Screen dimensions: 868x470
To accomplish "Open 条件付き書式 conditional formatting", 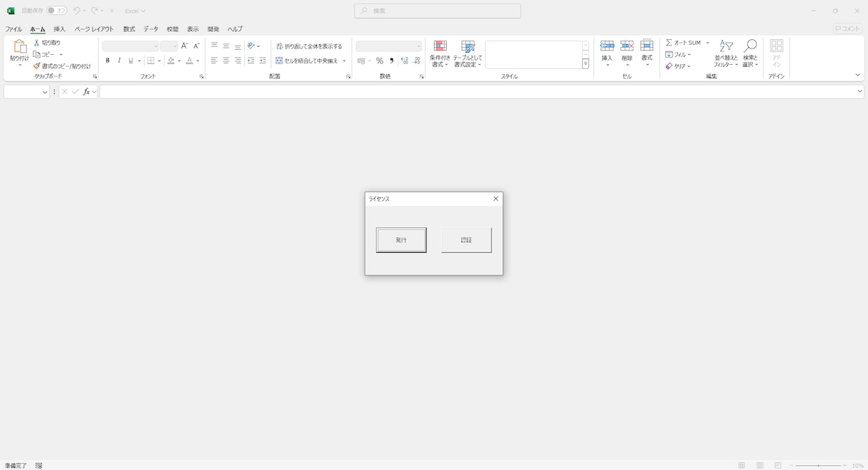I will coord(440,53).
